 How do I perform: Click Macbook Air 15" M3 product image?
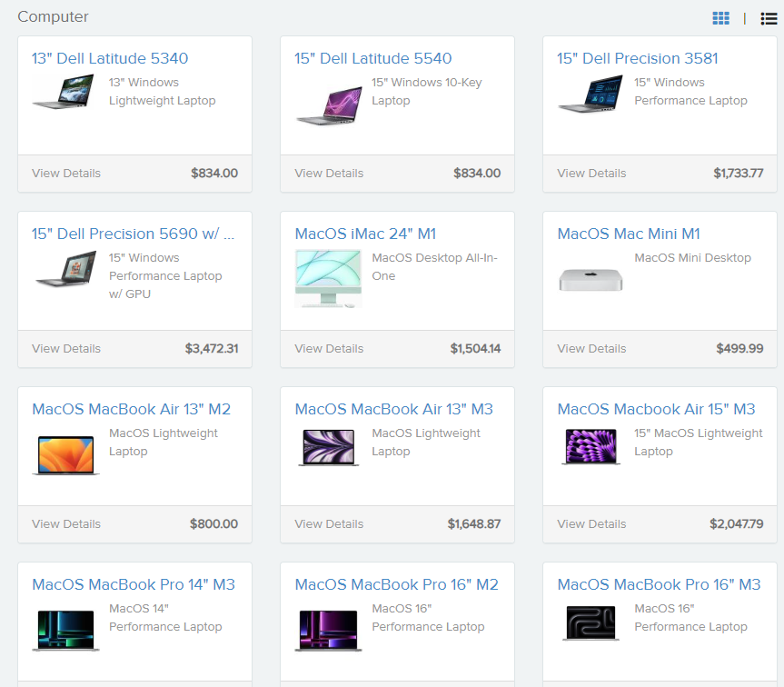click(x=590, y=446)
